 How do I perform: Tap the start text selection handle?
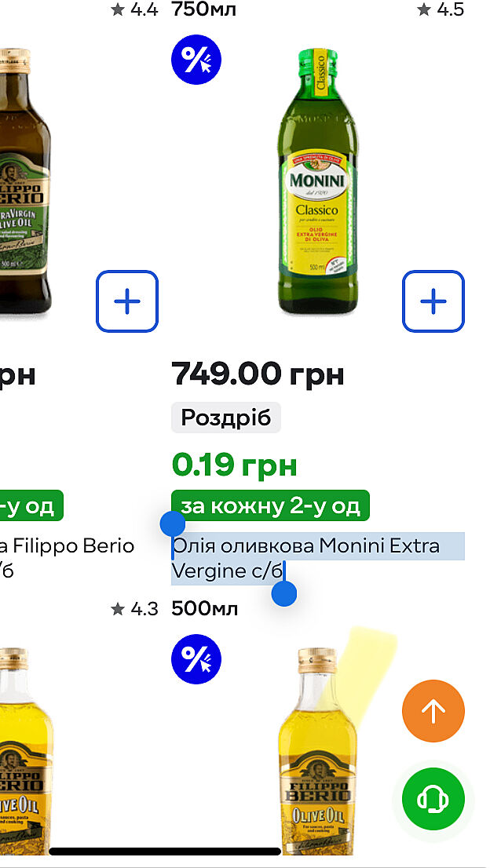tap(172, 523)
